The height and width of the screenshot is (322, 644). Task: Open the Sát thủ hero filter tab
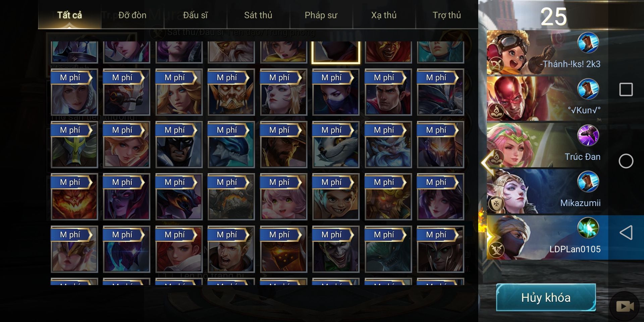(x=258, y=15)
